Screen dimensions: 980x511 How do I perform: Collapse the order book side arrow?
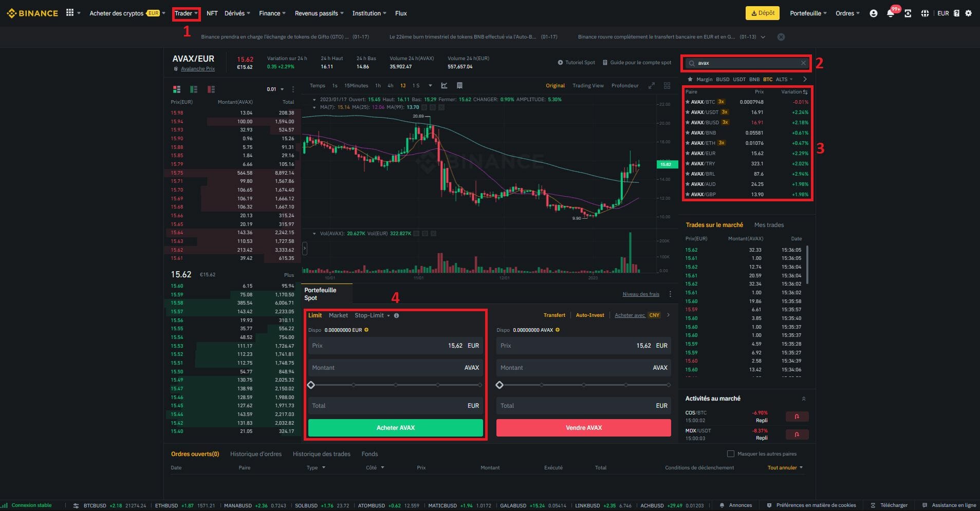(305, 249)
